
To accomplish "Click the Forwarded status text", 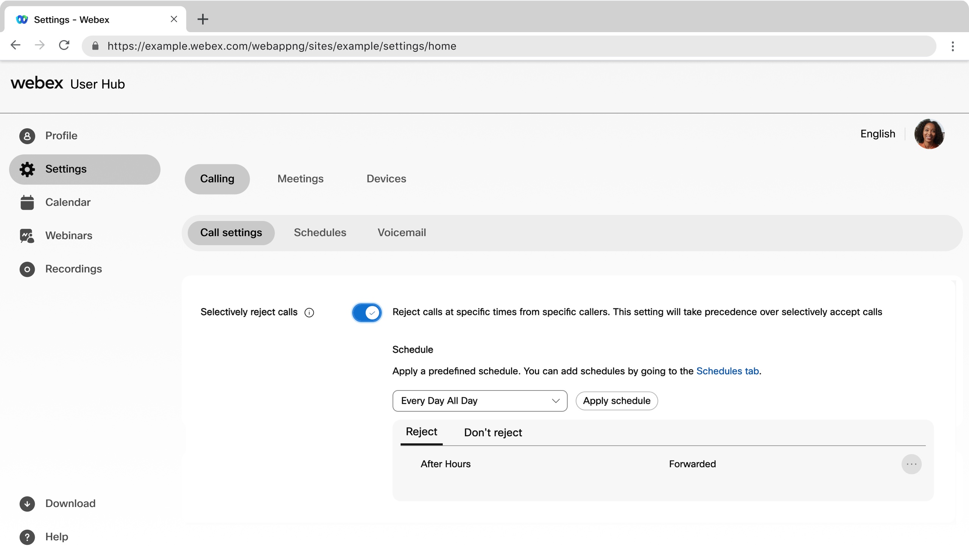I will [692, 464].
